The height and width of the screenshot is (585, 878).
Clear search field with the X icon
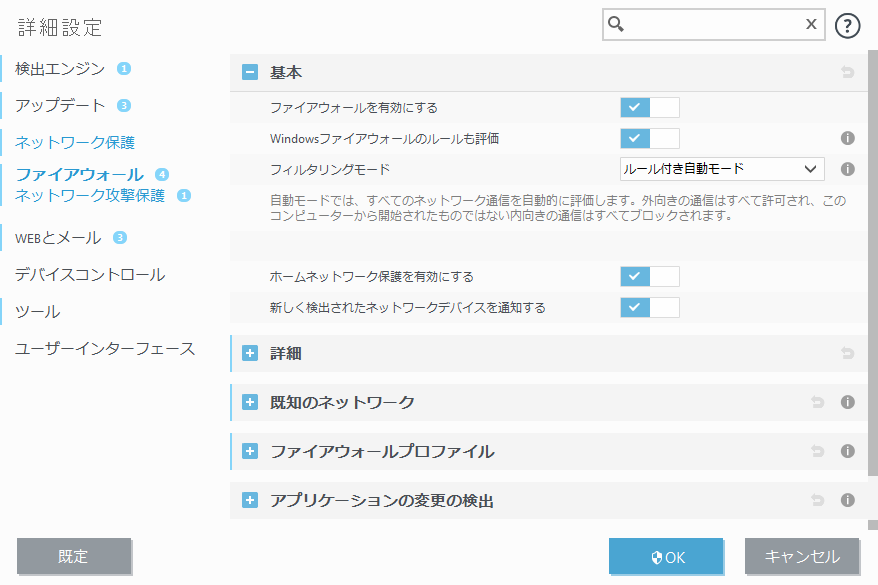[811, 25]
